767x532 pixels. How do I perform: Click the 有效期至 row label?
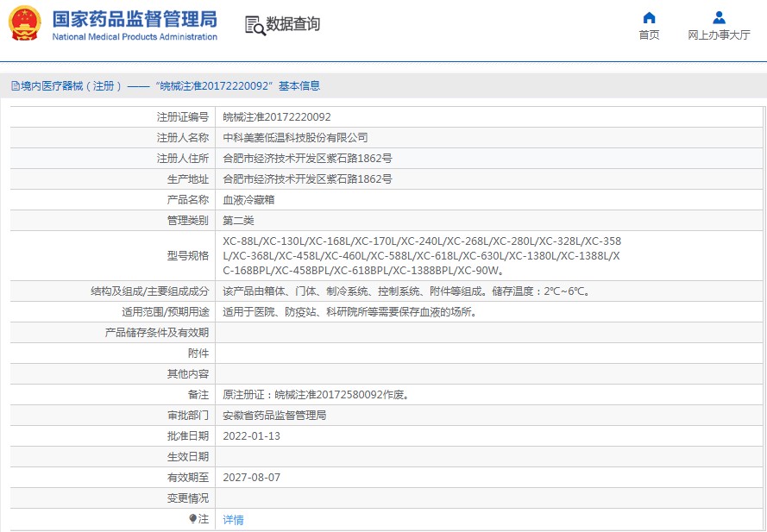pyautogui.click(x=188, y=477)
